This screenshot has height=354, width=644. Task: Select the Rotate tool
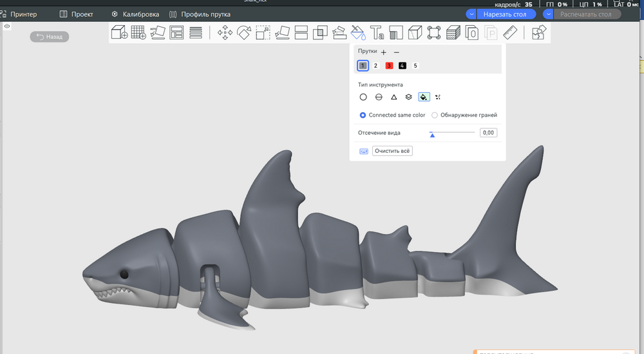(x=244, y=32)
